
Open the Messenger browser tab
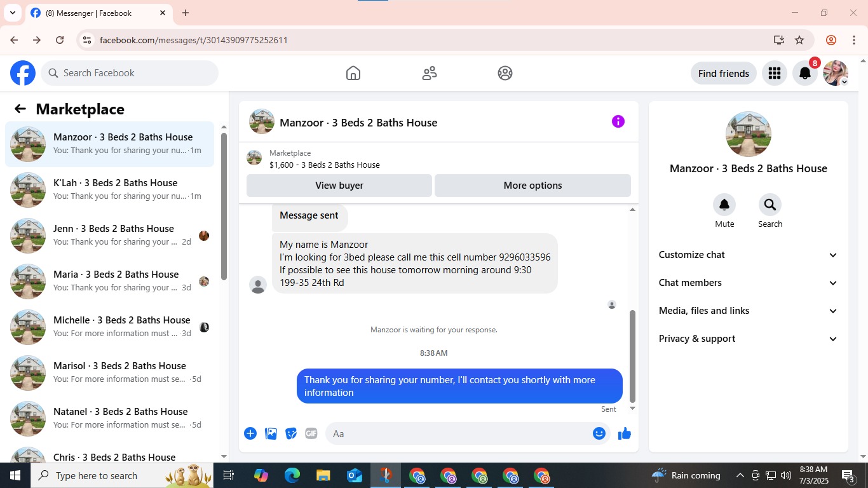coord(98,13)
